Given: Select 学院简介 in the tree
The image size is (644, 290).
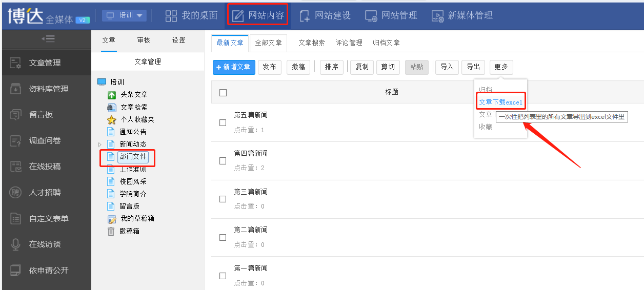Looking at the screenshot, I should click(x=133, y=194).
